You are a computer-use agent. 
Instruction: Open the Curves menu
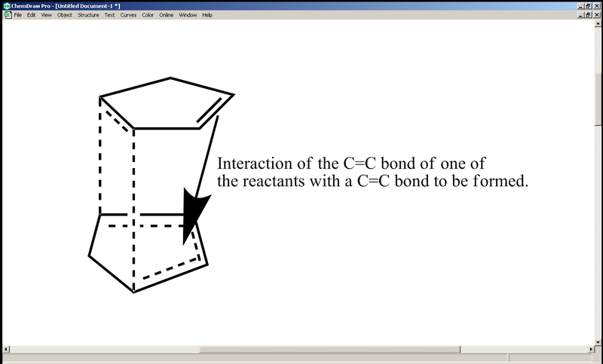click(x=128, y=15)
